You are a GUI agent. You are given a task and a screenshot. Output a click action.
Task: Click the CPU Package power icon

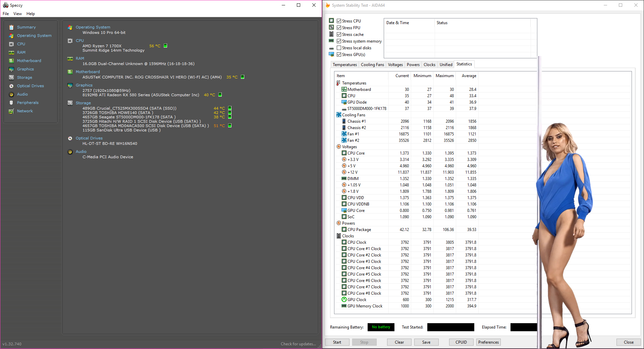click(x=344, y=229)
